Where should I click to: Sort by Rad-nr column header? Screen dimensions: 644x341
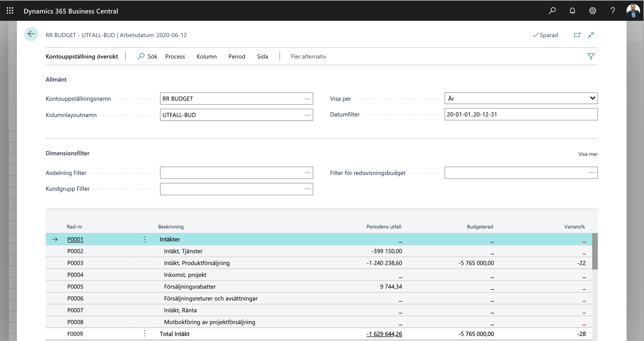[74, 226]
